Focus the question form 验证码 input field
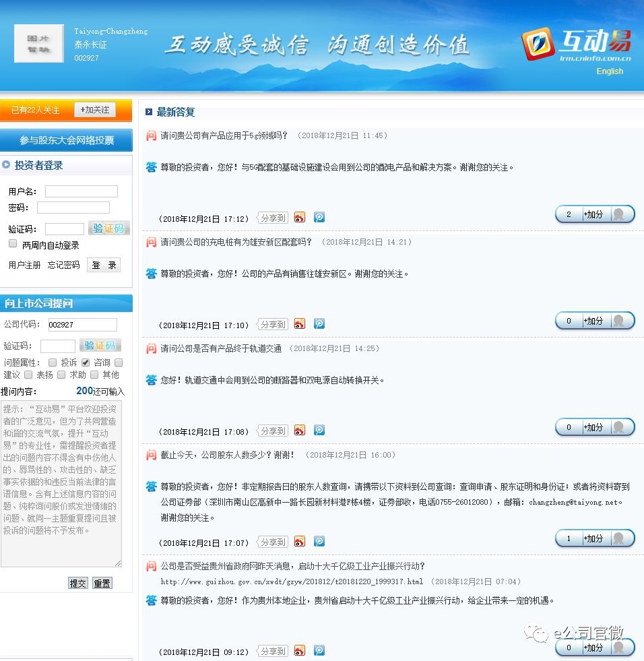Viewport: 644px width, 661px height. click(58, 346)
